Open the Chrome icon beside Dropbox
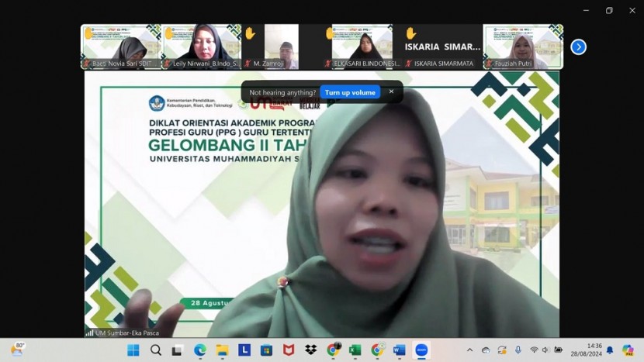 point(333,350)
